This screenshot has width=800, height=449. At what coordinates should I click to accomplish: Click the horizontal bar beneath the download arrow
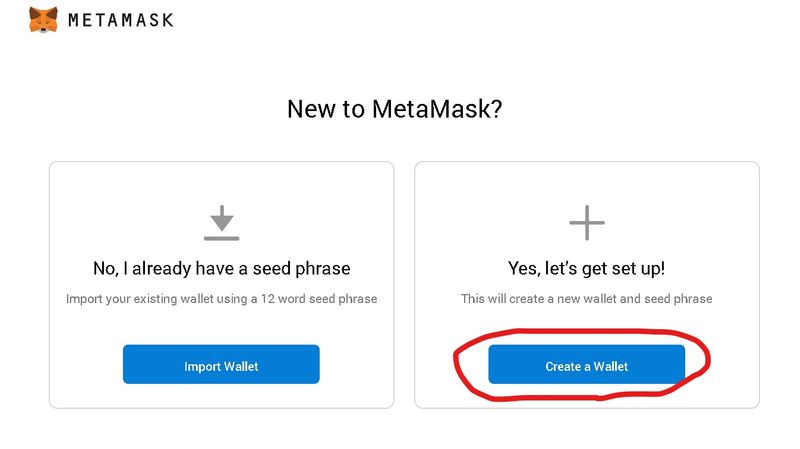point(221,238)
